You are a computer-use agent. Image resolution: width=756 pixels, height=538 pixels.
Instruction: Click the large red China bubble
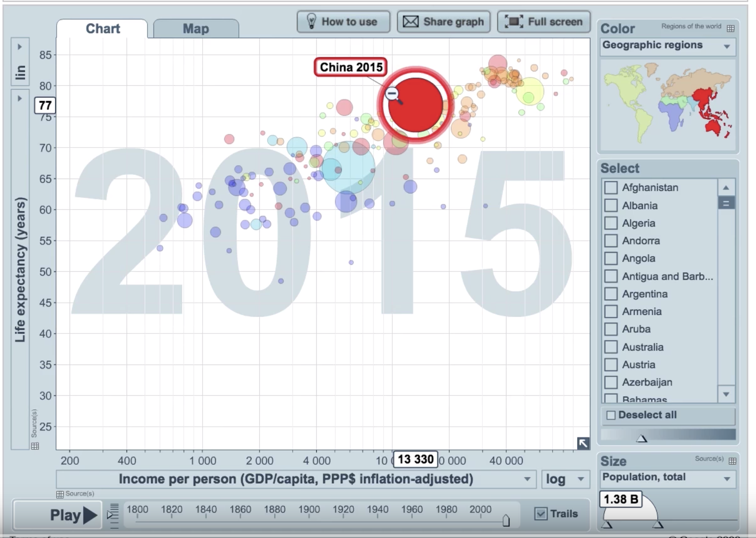click(416, 105)
